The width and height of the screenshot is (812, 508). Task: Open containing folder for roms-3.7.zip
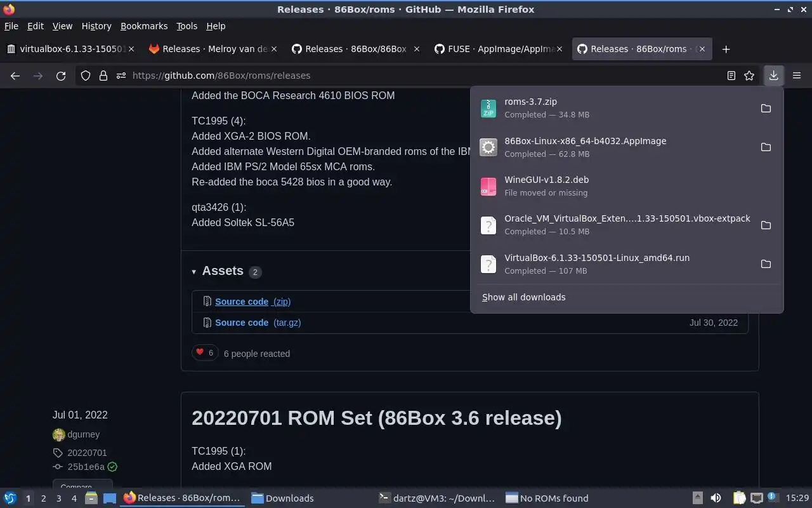pyautogui.click(x=766, y=108)
